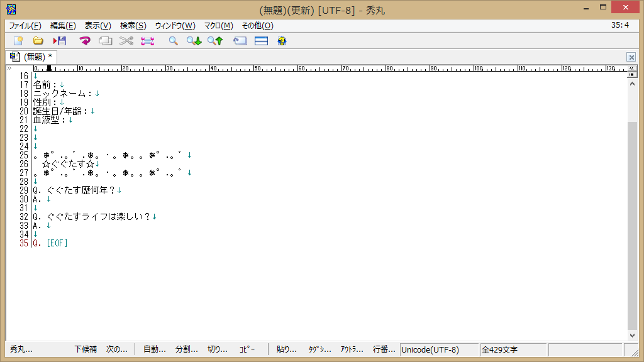Click the 貼り... paste button in the bottom bar
The image size is (644, 362).
coord(287,349)
